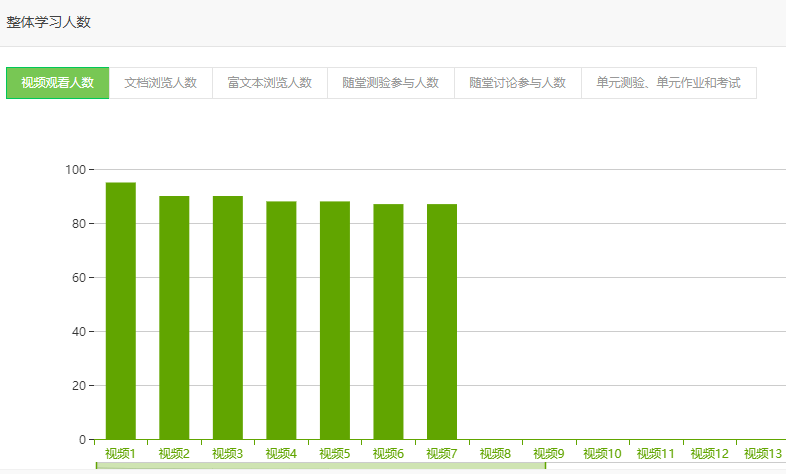Click the bar for 视频6

point(388,321)
